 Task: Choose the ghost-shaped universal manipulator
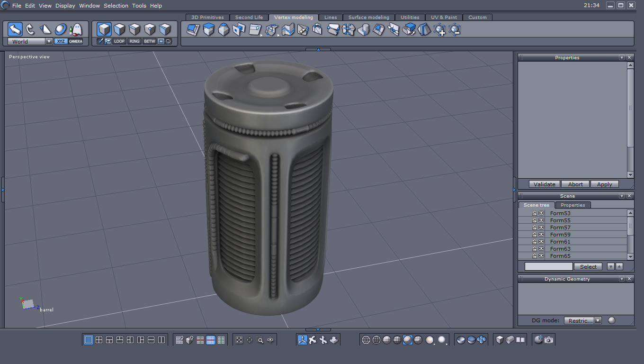76,29
